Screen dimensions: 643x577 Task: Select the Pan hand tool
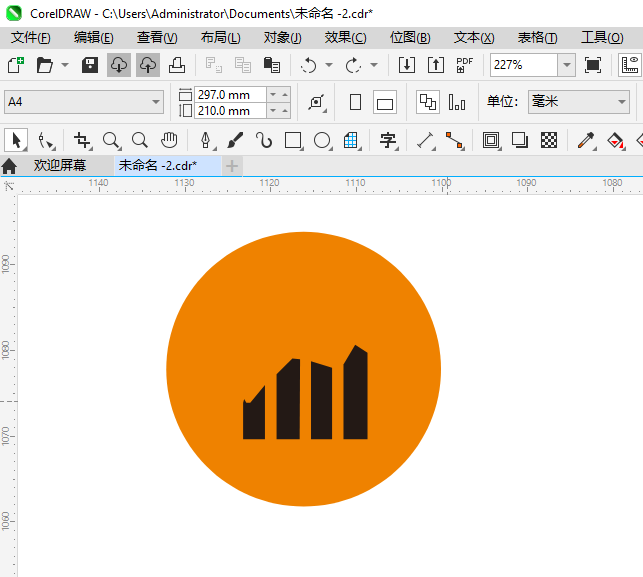coord(169,140)
